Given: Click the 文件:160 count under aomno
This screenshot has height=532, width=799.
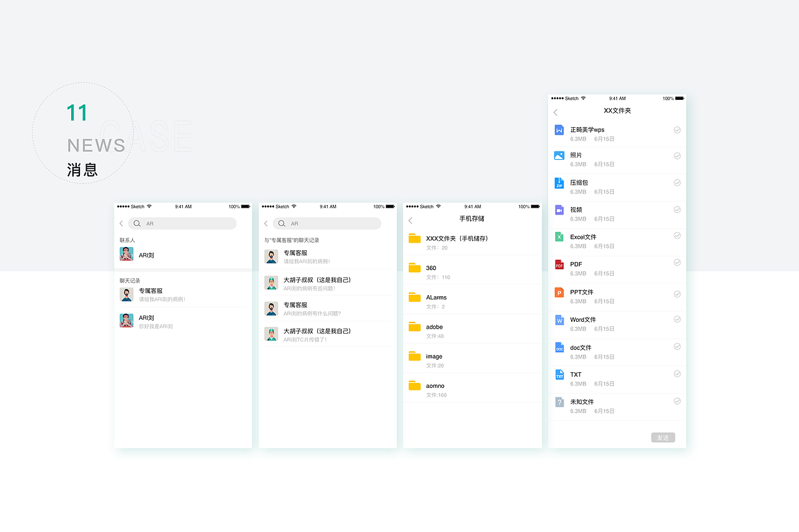Looking at the screenshot, I should pyautogui.click(x=436, y=395).
